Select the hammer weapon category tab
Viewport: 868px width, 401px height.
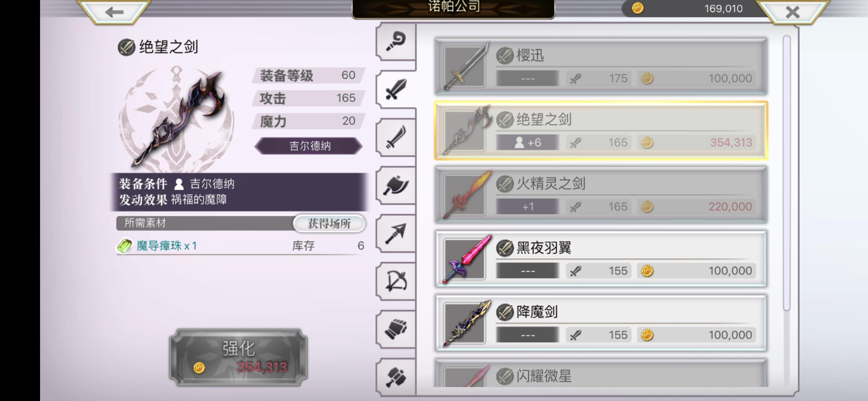pyautogui.click(x=396, y=376)
